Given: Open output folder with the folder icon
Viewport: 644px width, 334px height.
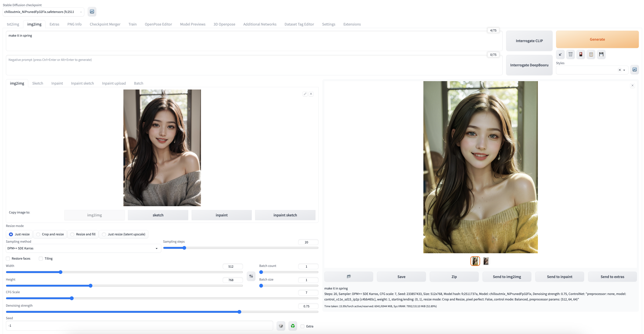Looking at the screenshot, I should [x=349, y=276].
